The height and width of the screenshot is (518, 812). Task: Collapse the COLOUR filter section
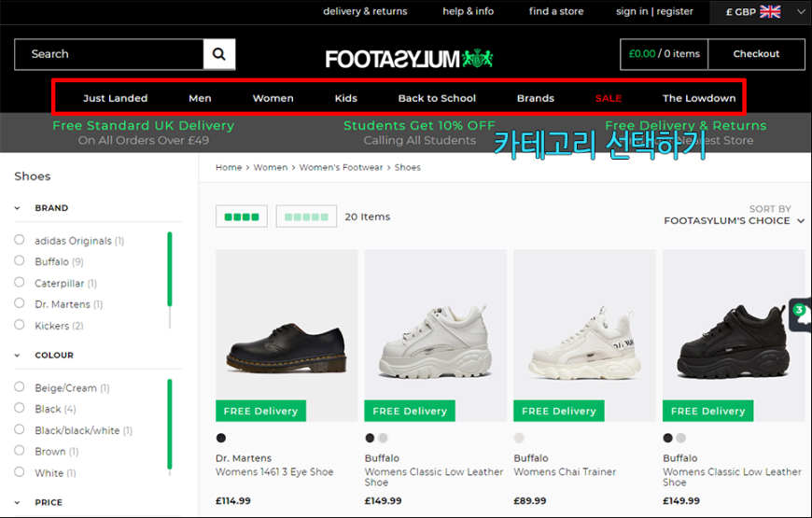click(17, 356)
